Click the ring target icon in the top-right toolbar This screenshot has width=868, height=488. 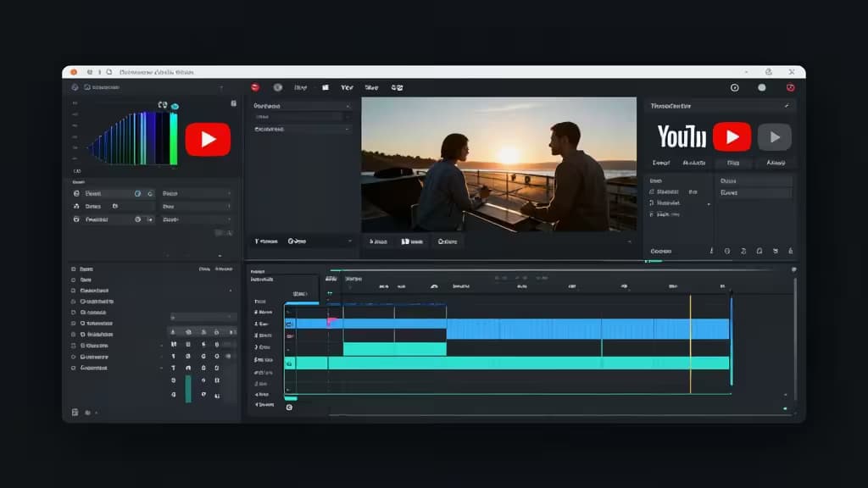coord(735,87)
